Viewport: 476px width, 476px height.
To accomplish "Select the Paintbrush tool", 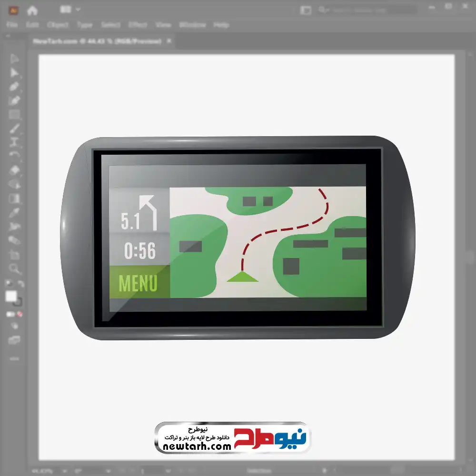I will click(14, 129).
